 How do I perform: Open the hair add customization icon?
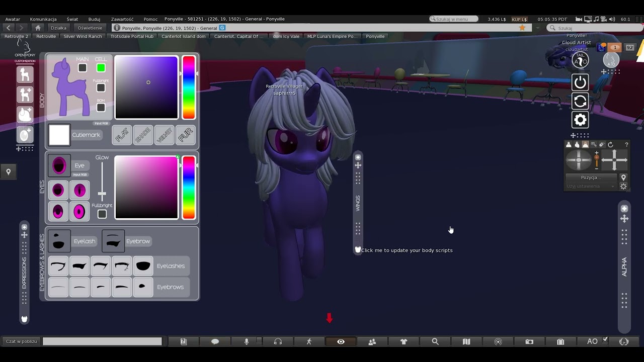click(25, 114)
